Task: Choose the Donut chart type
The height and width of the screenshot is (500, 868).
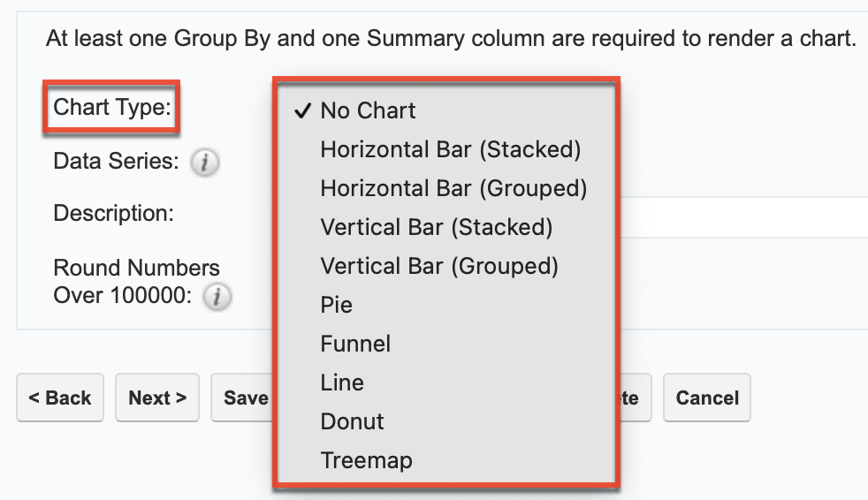Action: 352,421
